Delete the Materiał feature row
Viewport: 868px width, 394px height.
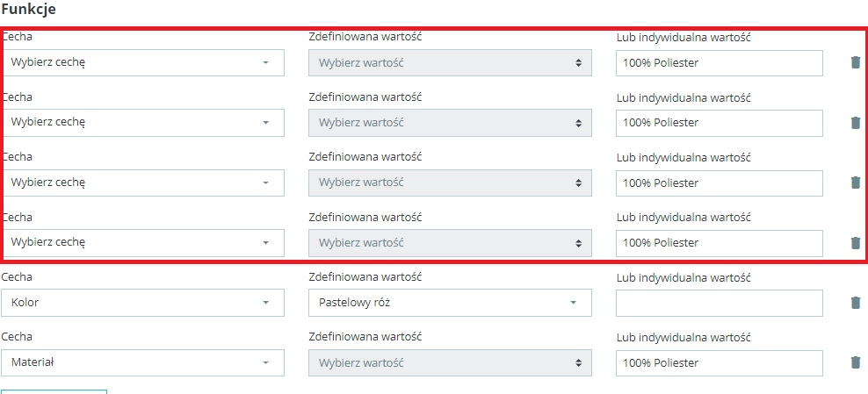tap(856, 362)
